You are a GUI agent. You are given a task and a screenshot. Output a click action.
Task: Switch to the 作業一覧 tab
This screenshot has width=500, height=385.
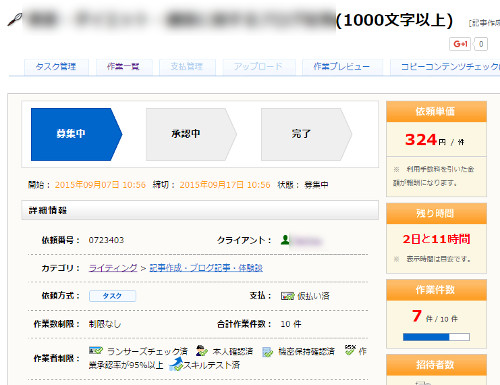click(x=123, y=67)
